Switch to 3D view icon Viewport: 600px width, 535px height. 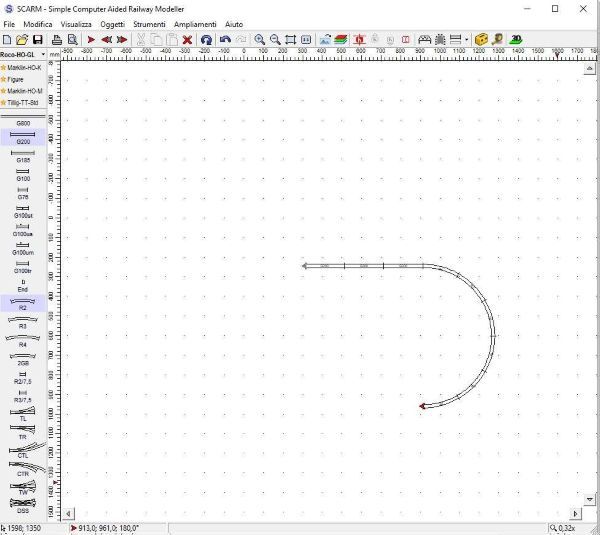[x=516, y=39]
